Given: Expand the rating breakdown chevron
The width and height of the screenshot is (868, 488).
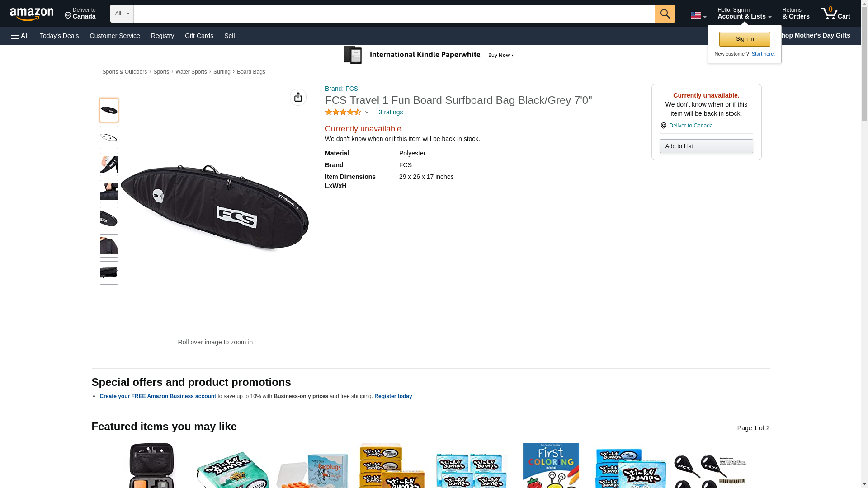Looking at the screenshot, I should tap(367, 112).
